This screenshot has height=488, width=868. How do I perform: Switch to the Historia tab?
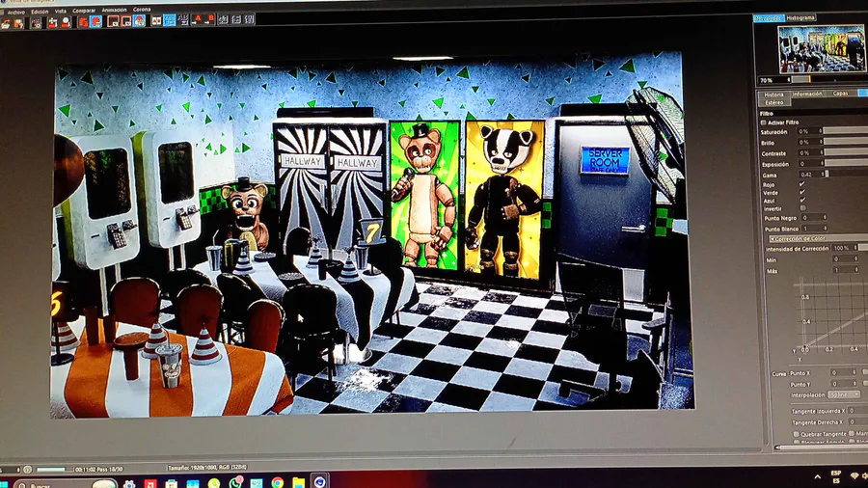pos(773,95)
